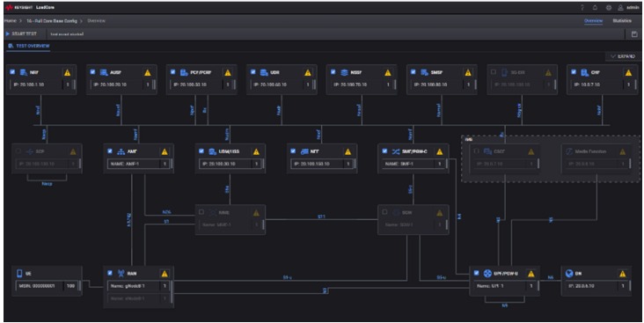The height and width of the screenshot is (323, 644).
Task: Uncheck the AUSF node checkbox
Action: pos(93,72)
